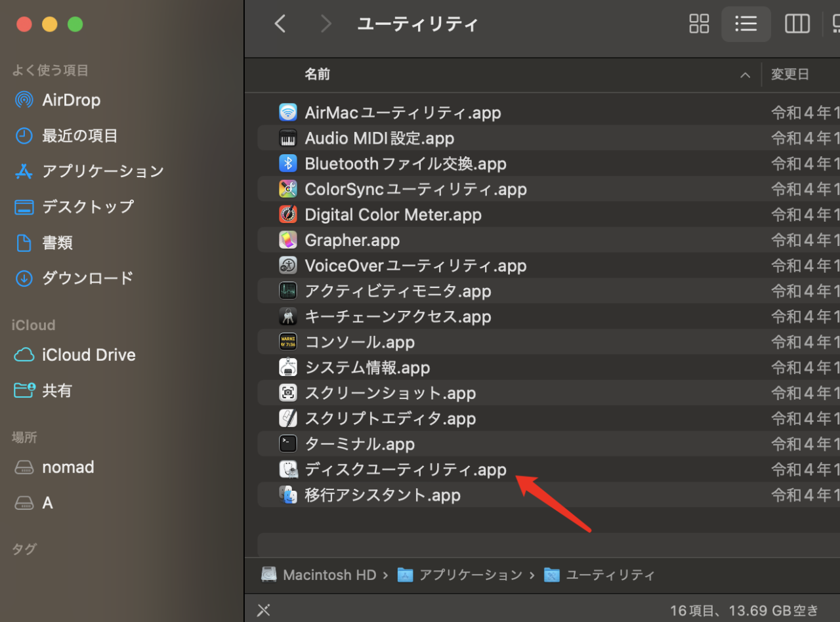Click the Bluetoothファイル交換.app icon
The width and height of the screenshot is (840, 622).
[288, 163]
